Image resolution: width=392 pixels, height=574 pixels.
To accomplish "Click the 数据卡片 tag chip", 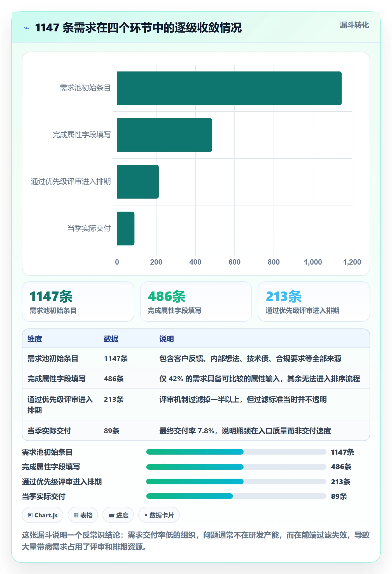I will (x=159, y=515).
